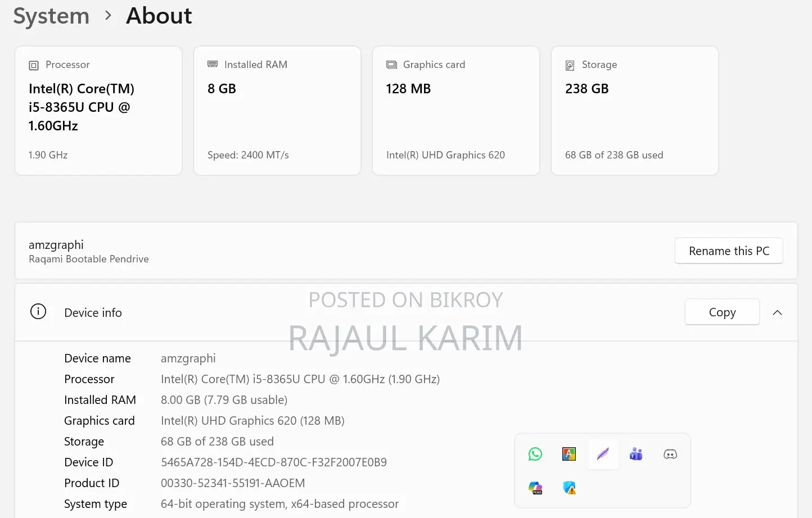Collapse the Device info section chevron
The height and width of the screenshot is (518, 812).
point(778,312)
